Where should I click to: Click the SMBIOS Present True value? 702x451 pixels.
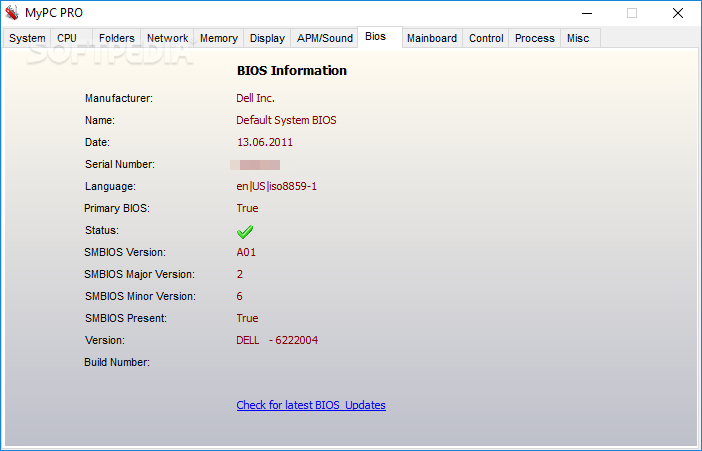coord(247,318)
